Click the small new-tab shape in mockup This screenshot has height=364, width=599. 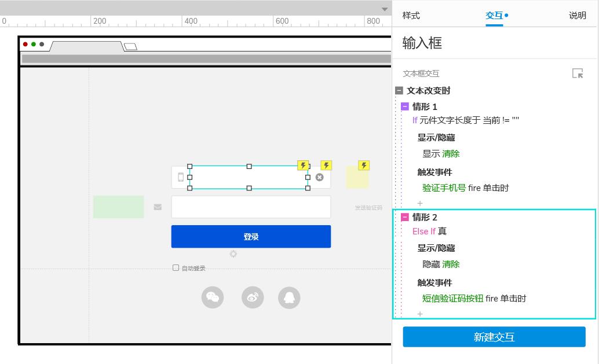click(x=131, y=46)
